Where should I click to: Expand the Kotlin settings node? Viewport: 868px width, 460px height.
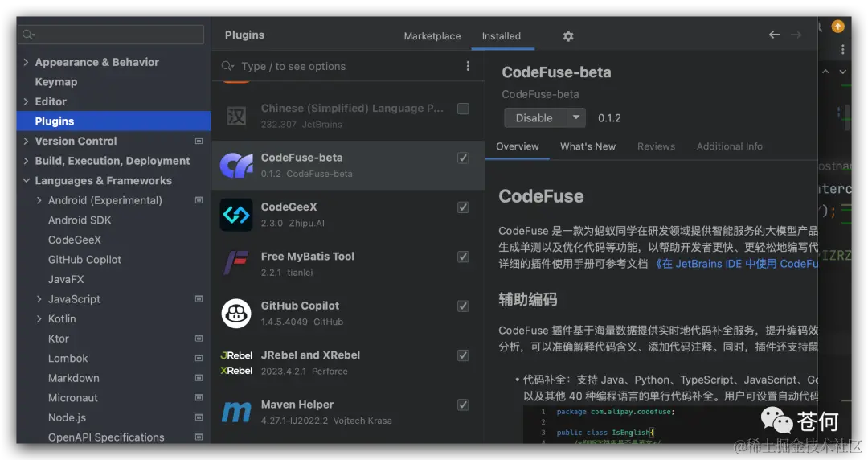[39, 318]
